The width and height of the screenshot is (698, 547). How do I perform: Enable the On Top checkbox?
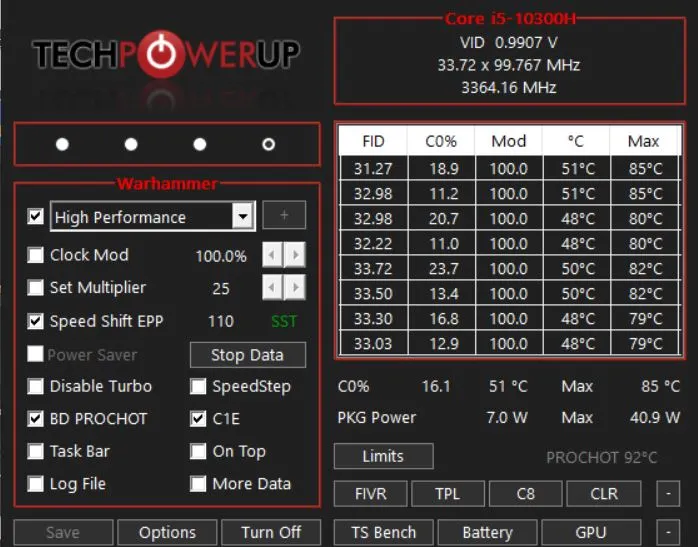click(198, 451)
